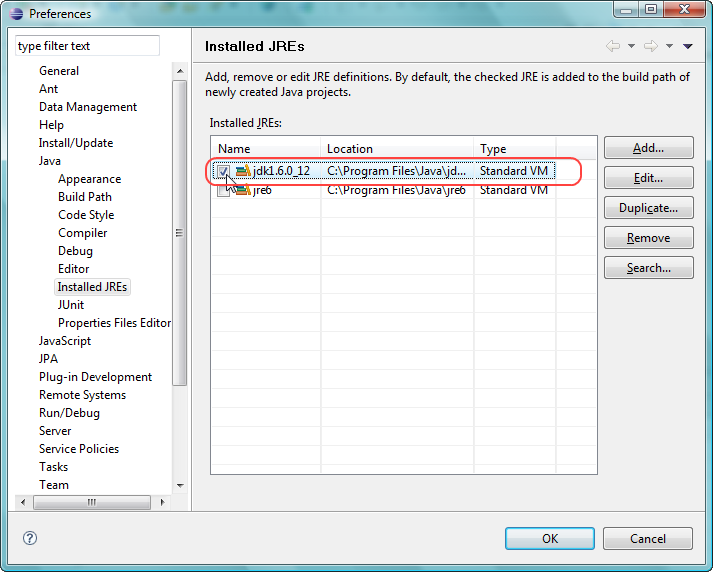Click the Eclipse icon in title bar
This screenshot has width=713, height=572.
click(16, 14)
